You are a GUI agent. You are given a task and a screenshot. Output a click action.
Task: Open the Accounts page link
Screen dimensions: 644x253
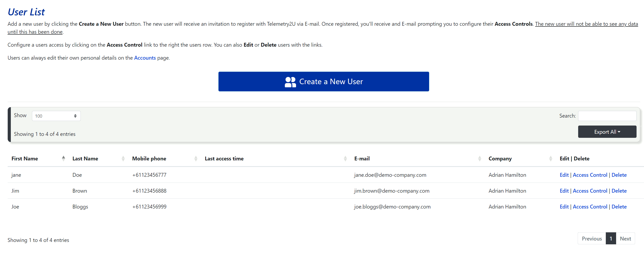click(145, 58)
